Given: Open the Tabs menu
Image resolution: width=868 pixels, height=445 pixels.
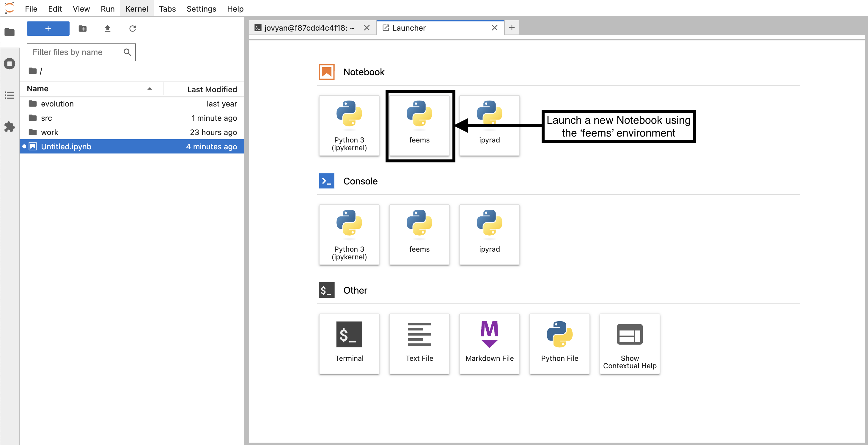Looking at the screenshot, I should coord(167,9).
